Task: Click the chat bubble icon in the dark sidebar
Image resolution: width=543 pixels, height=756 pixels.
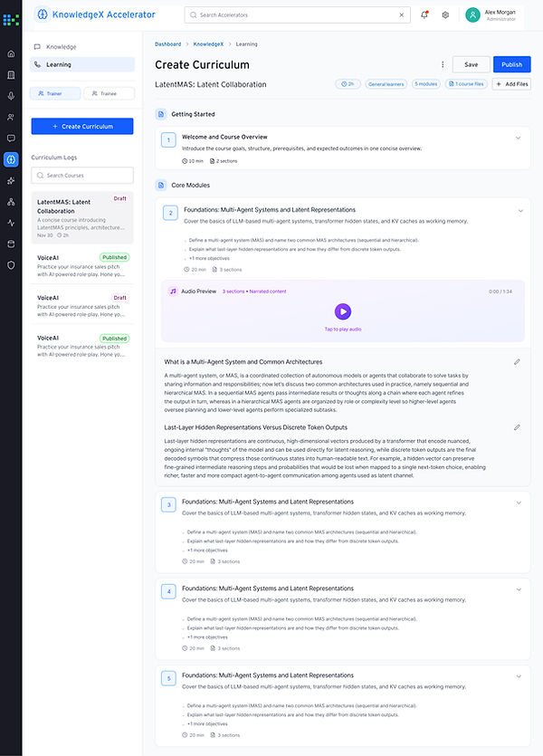Action: pyautogui.click(x=11, y=139)
